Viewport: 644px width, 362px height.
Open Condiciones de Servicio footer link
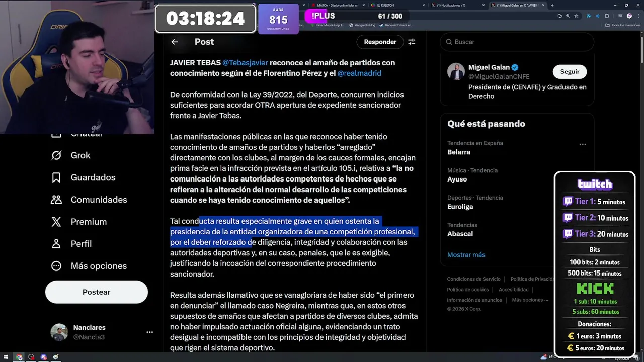click(x=473, y=279)
